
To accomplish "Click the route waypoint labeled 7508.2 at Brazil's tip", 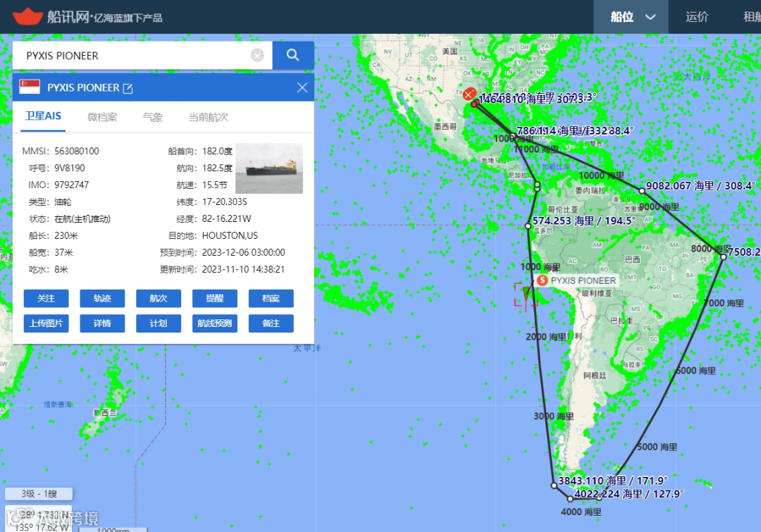I will pos(723,256).
